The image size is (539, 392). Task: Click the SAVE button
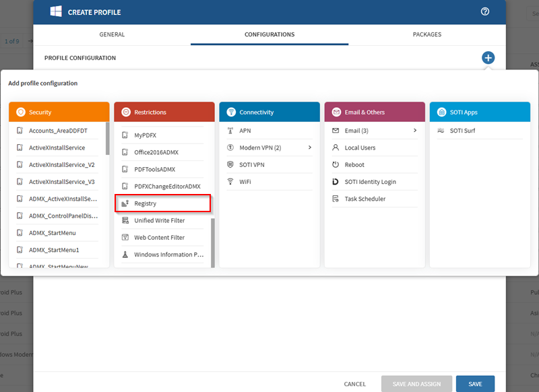click(475, 383)
